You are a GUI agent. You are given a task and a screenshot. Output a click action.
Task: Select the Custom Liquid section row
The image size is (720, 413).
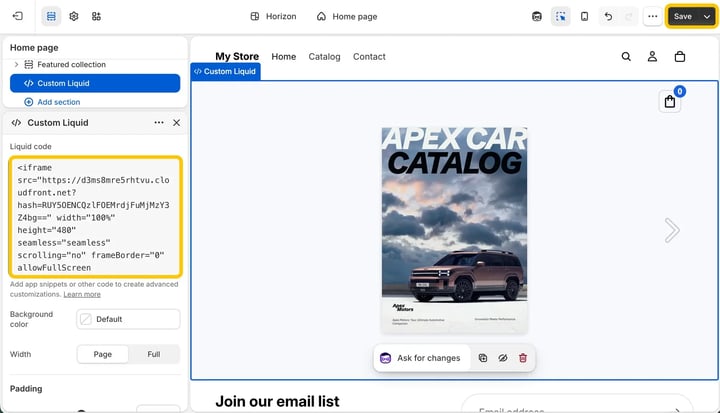[x=95, y=83]
